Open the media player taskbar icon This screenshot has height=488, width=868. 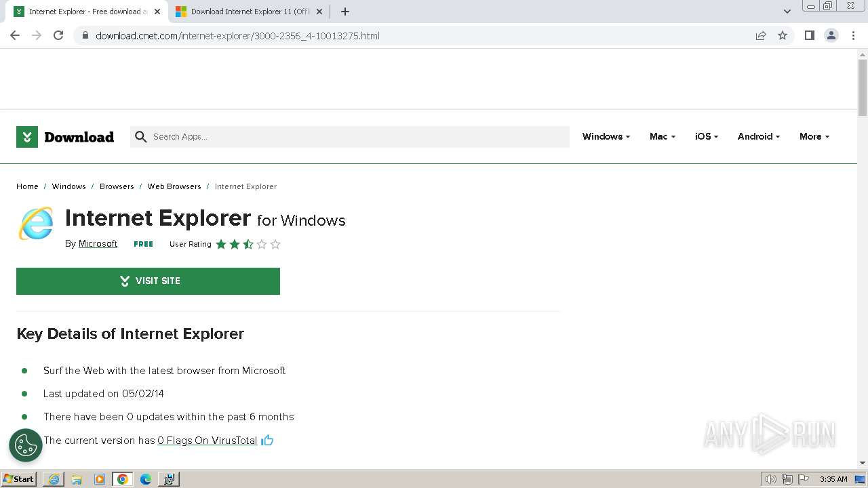point(100,479)
